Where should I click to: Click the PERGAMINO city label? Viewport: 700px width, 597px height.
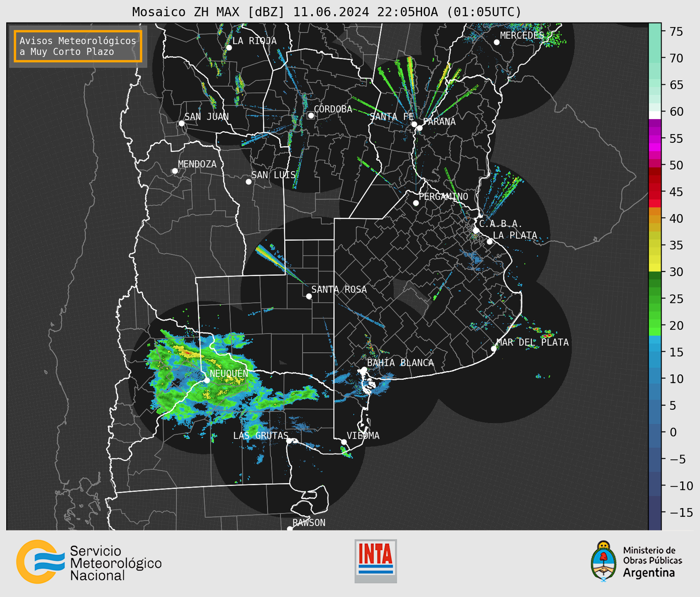(444, 196)
